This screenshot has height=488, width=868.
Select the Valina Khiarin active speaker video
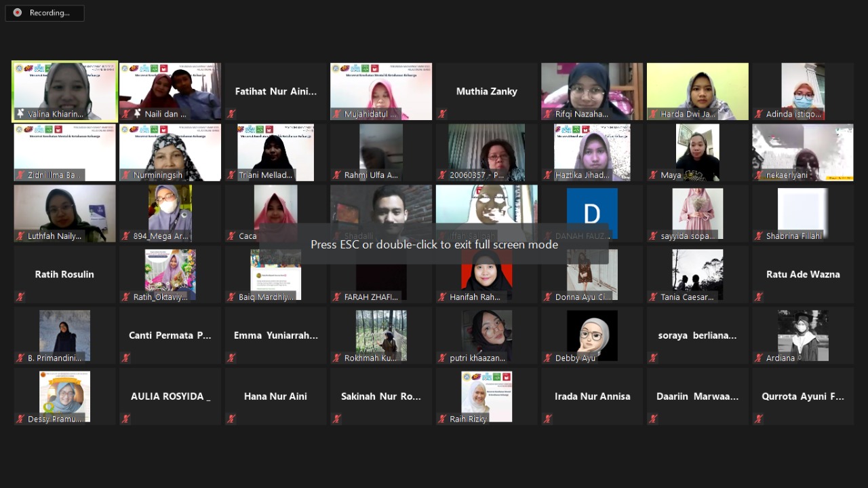pyautogui.click(x=65, y=92)
